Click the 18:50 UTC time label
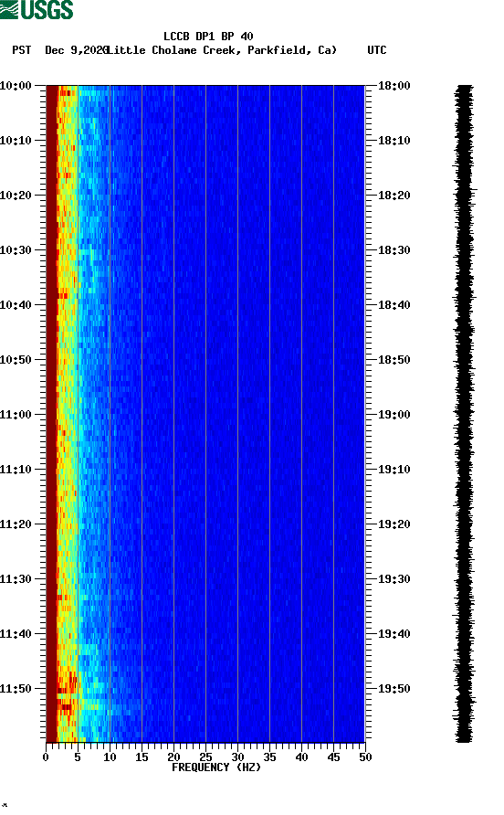 click(394, 360)
